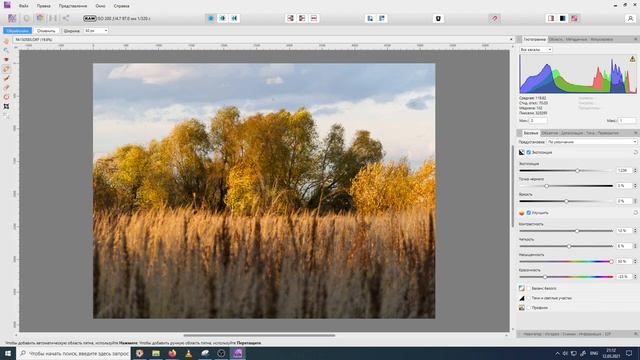Switch to mirror view mode

coord(234,18)
